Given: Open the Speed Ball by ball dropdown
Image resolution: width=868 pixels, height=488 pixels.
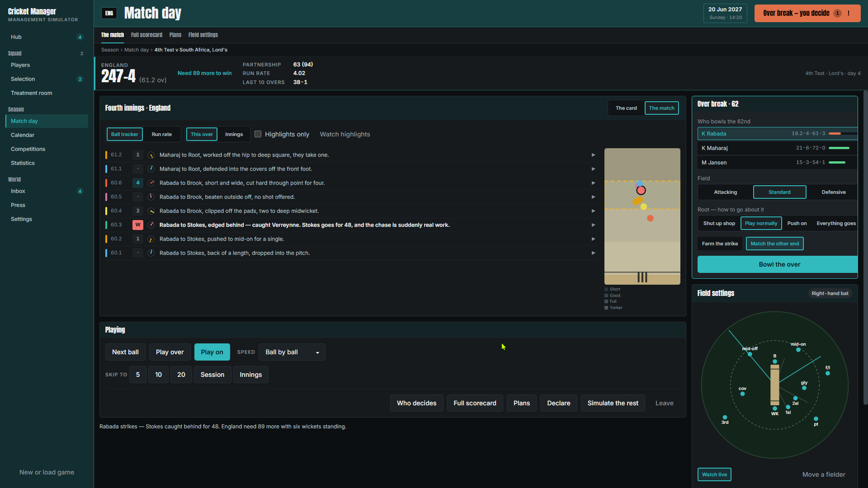Looking at the screenshot, I should click(x=292, y=352).
